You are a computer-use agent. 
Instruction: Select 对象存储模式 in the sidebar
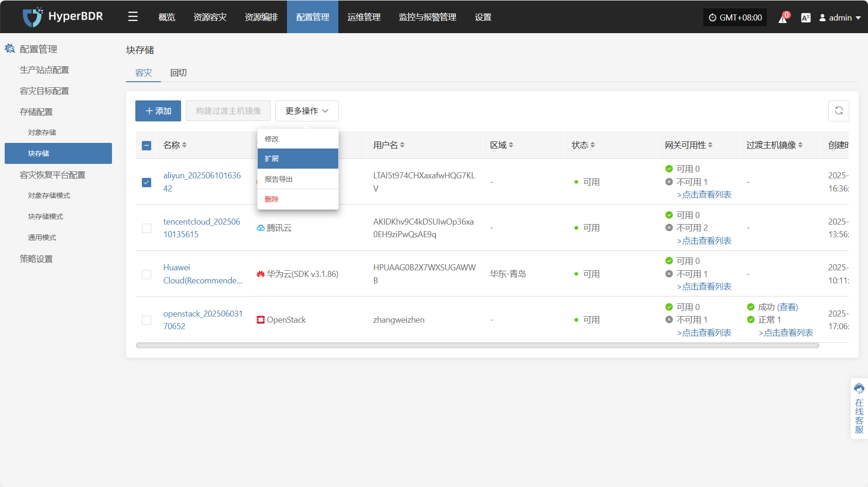click(49, 196)
